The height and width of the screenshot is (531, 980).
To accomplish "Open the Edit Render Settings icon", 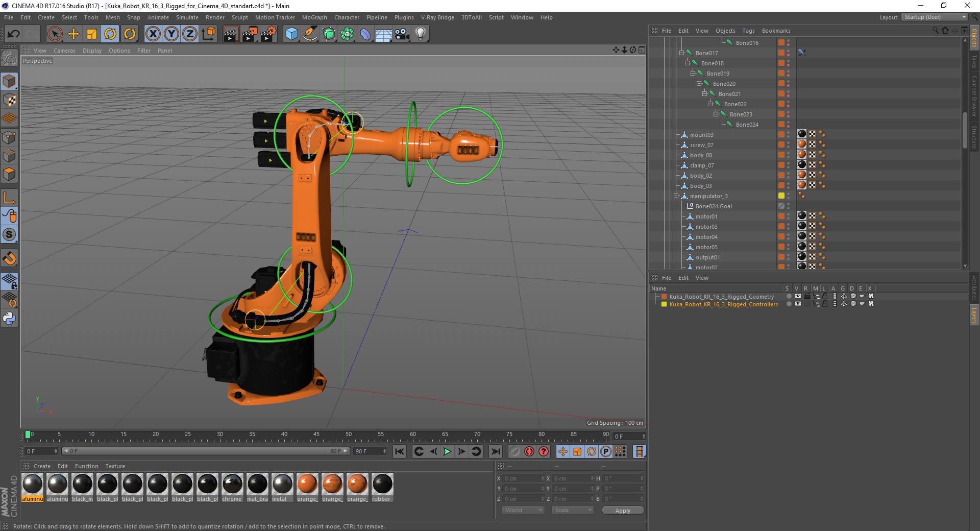I will [268, 34].
